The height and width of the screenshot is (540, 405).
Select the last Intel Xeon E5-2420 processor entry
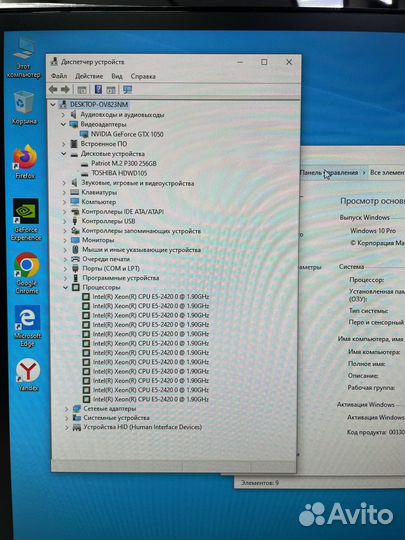pyautogui.click(x=151, y=399)
